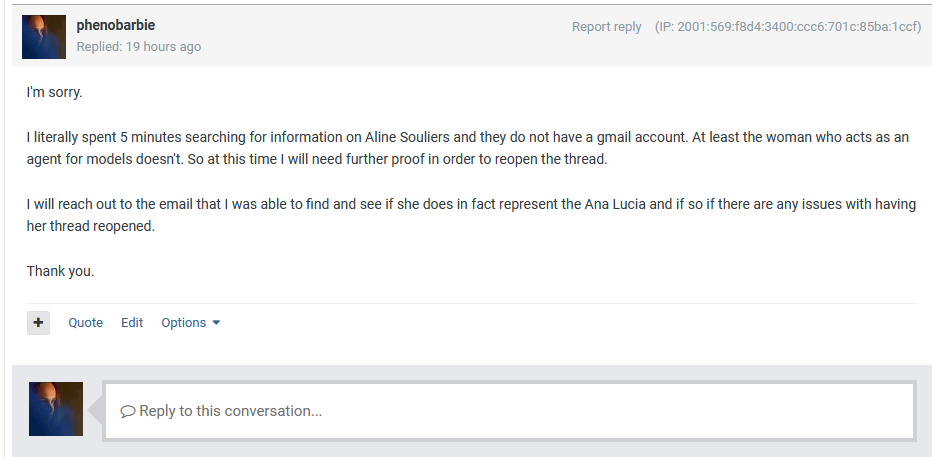
Task: Click your avatar beside the reply box
Action: [56, 408]
